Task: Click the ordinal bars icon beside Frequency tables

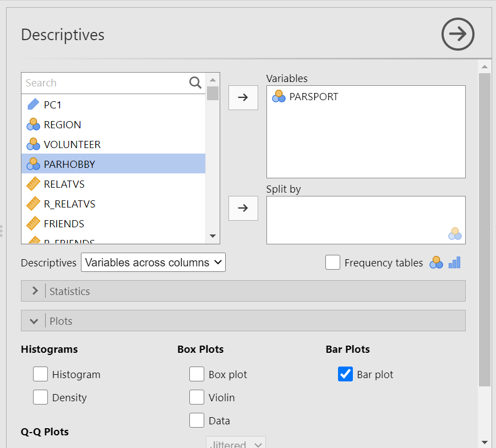Action: [x=455, y=263]
